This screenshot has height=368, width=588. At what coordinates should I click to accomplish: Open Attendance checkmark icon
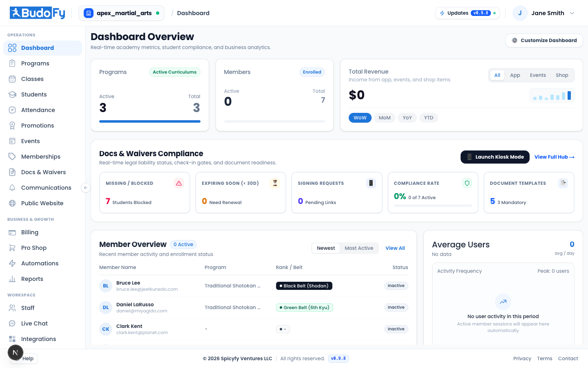pyautogui.click(x=12, y=110)
